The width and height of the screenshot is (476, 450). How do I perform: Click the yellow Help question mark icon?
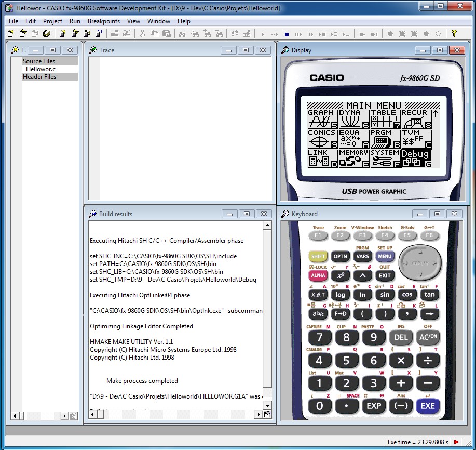(454, 33)
